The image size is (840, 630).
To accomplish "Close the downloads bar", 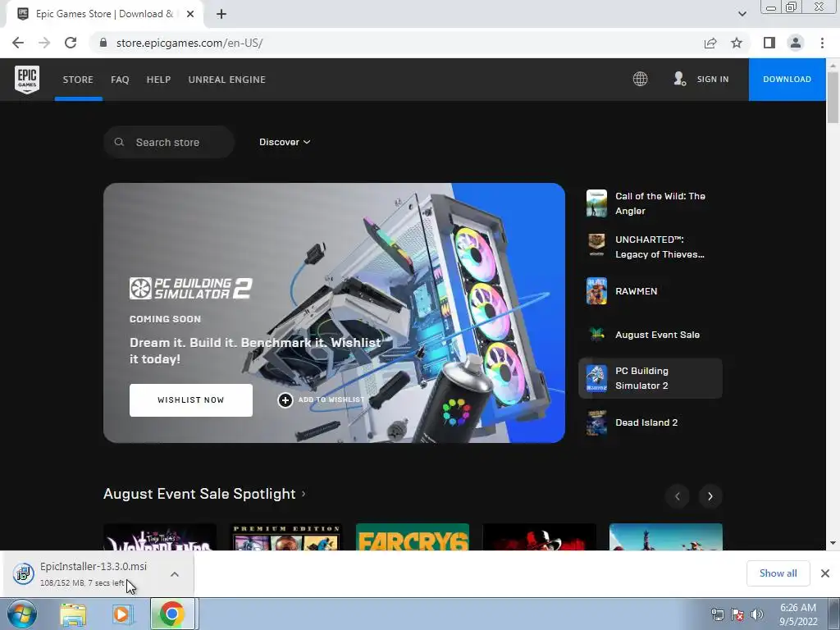I will pos(825,573).
